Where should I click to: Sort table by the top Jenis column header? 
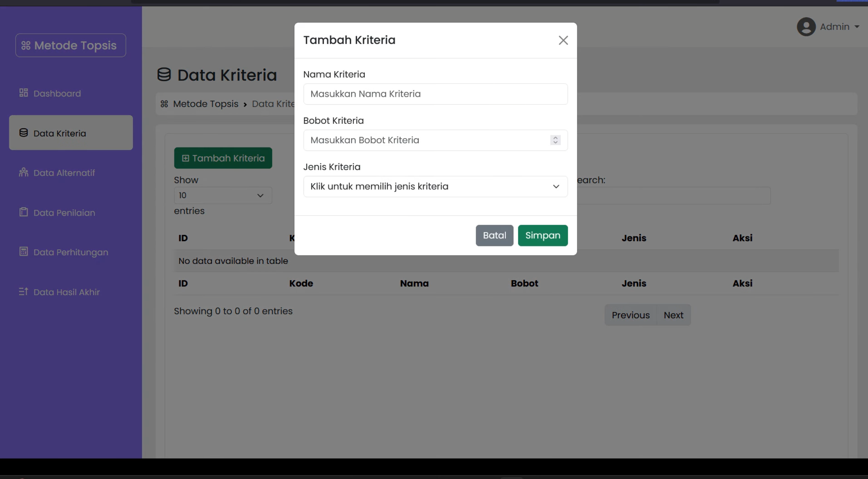633,238
